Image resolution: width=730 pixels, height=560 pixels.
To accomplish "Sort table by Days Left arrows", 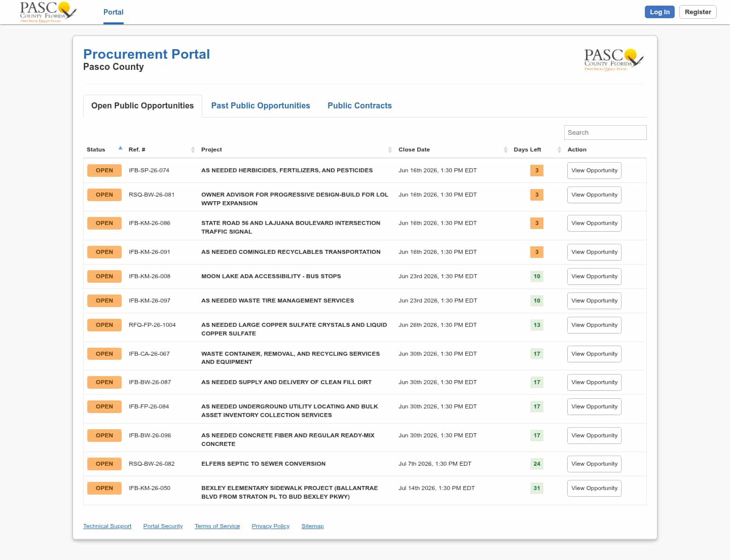I will point(559,150).
